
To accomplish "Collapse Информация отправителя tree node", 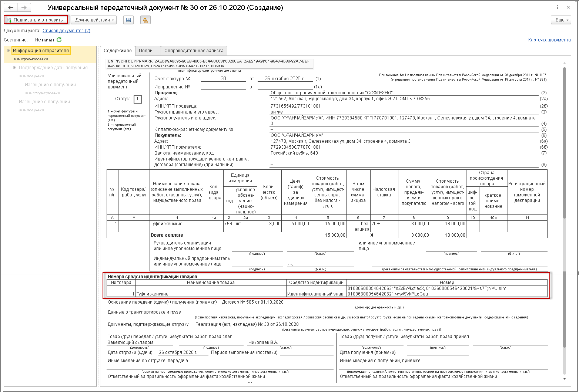I will click(8, 51).
